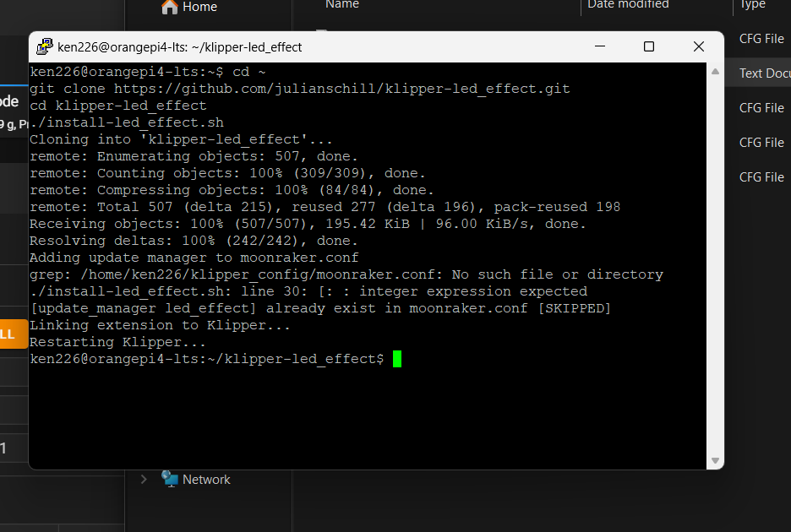Click the terminal scrollbar up arrow
Screen dimensions: 791x532
(715, 72)
